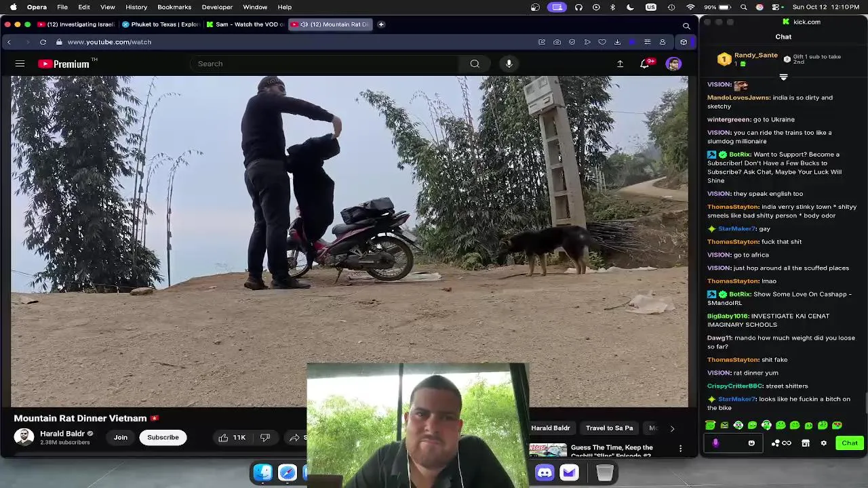
Task: Open the US input source menu
Action: (x=651, y=7)
